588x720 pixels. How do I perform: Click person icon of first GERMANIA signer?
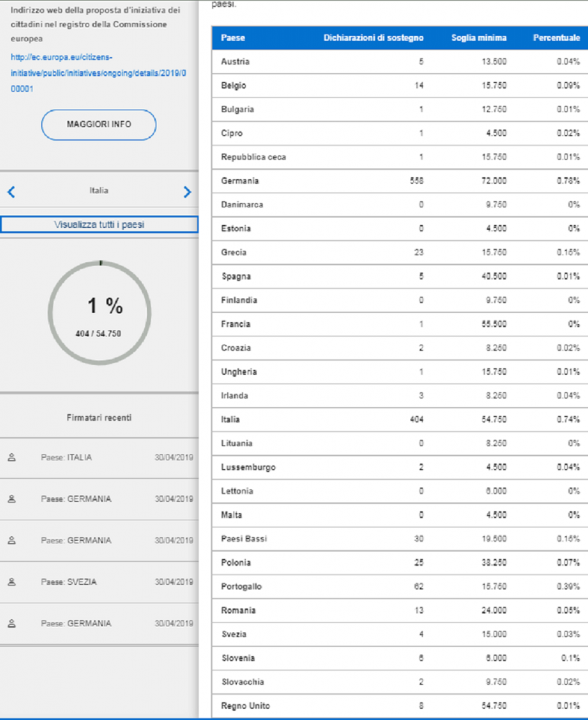[12, 499]
